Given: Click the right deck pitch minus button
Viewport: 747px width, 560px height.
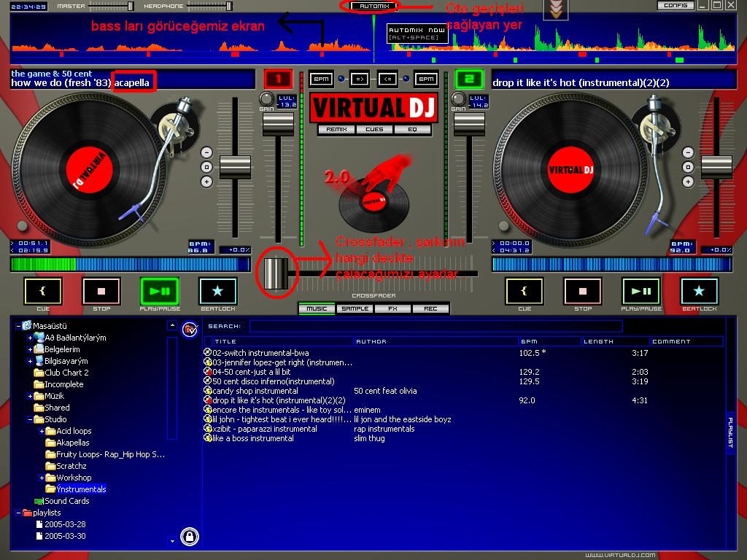Looking at the screenshot, I should click(x=688, y=152).
